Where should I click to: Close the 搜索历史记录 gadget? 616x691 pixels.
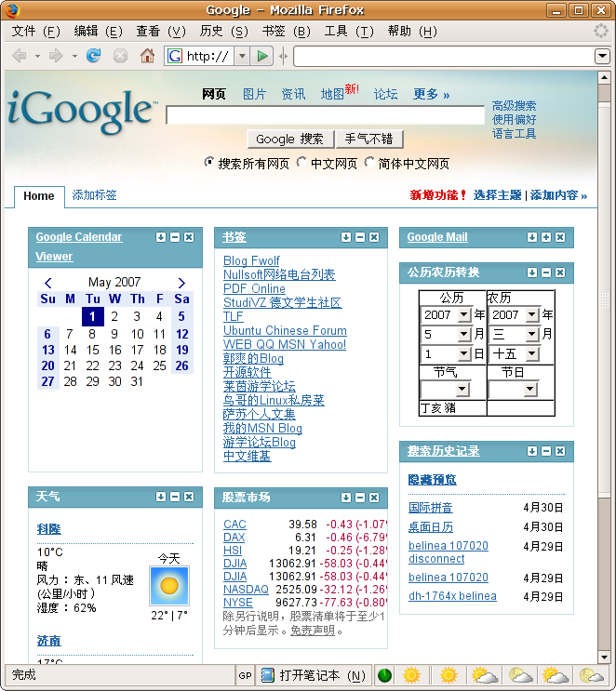560,451
